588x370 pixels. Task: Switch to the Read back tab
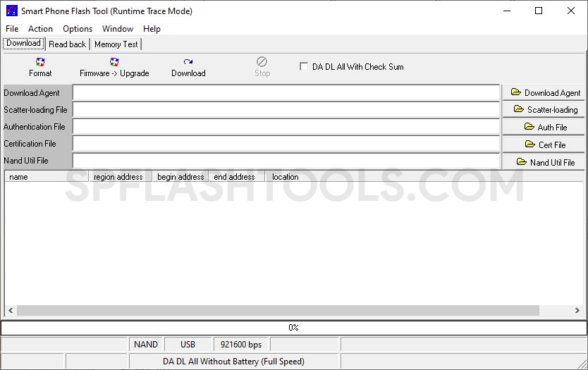[x=67, y=44]
